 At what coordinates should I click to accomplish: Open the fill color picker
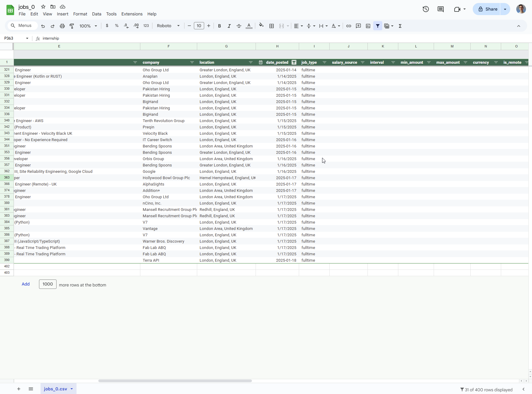tap(261, 26)
